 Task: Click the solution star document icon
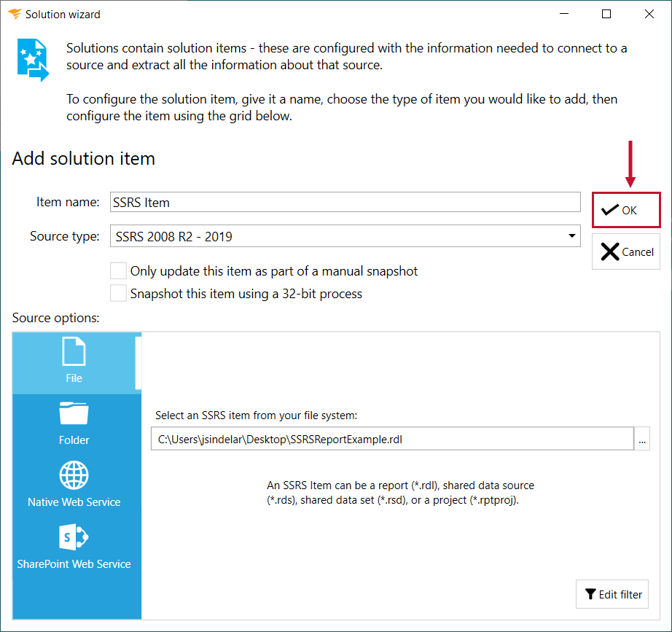pos(33,60)
